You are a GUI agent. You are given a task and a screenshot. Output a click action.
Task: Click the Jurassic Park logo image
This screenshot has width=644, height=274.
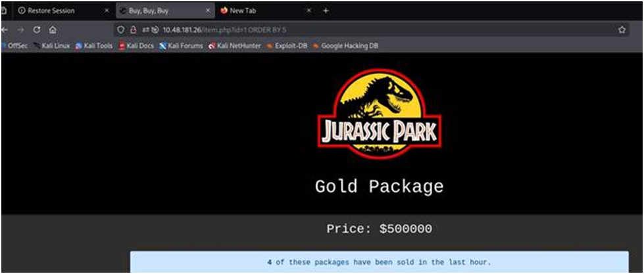pyautogui.click(x=379, y=114)
